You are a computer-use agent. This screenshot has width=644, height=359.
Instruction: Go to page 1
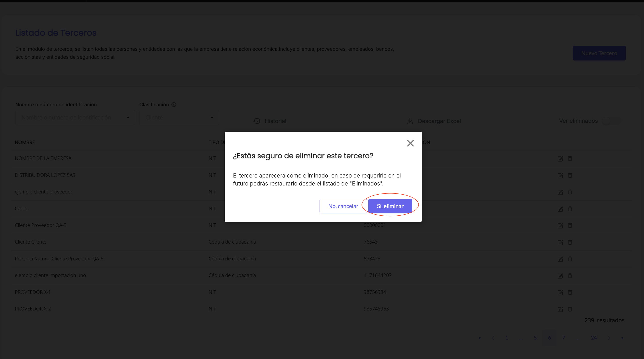[x=507, y=338]
